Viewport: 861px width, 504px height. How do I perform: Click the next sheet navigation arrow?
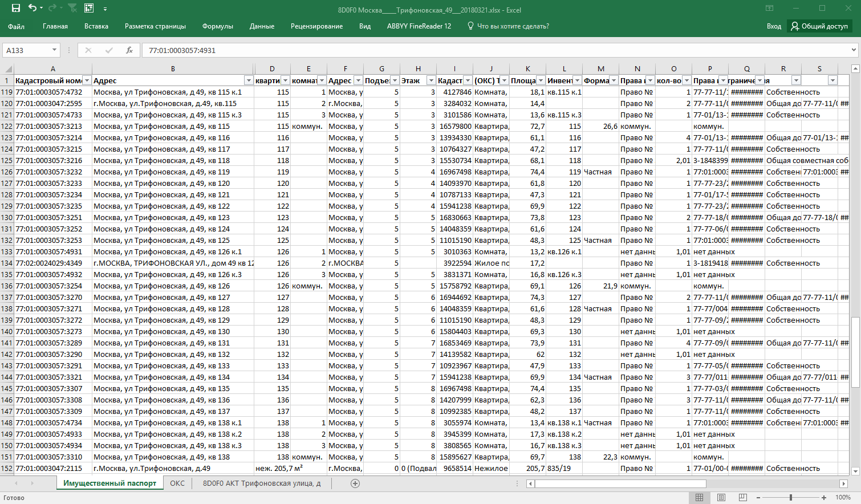click(32, 483)
